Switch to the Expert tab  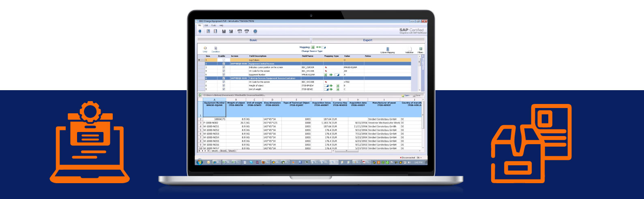(367, 40)
